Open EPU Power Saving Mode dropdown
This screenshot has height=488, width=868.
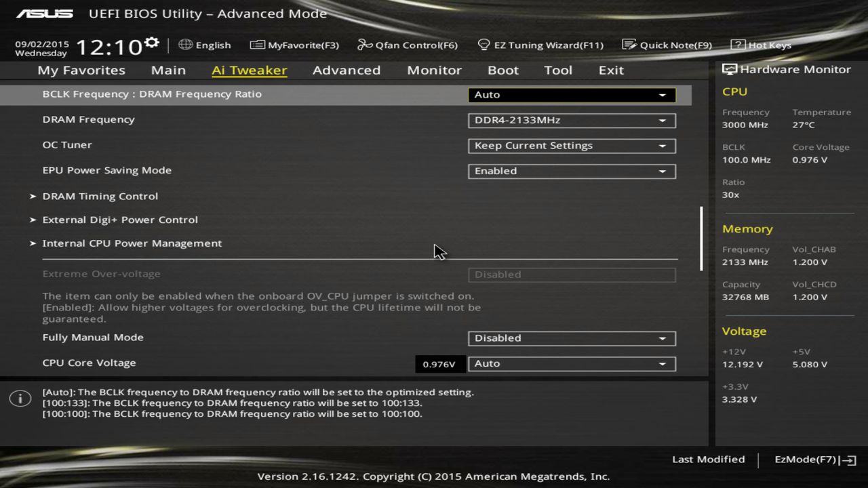coord(572,171)
